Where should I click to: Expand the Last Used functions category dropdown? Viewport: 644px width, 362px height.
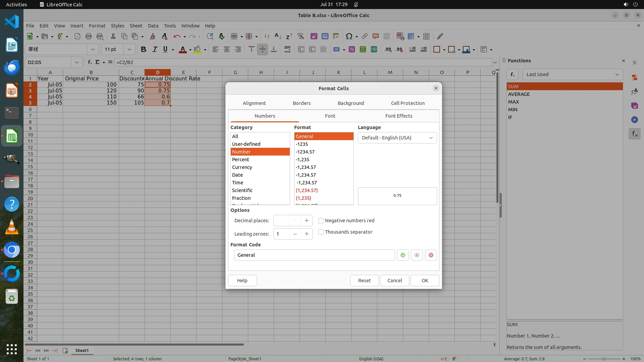[x=572, y=74]
